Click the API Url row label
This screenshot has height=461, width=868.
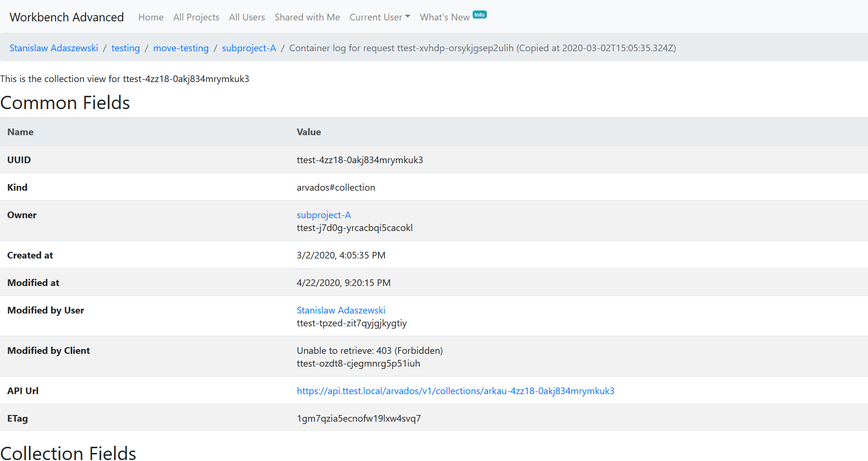click(x=23, y=391)
